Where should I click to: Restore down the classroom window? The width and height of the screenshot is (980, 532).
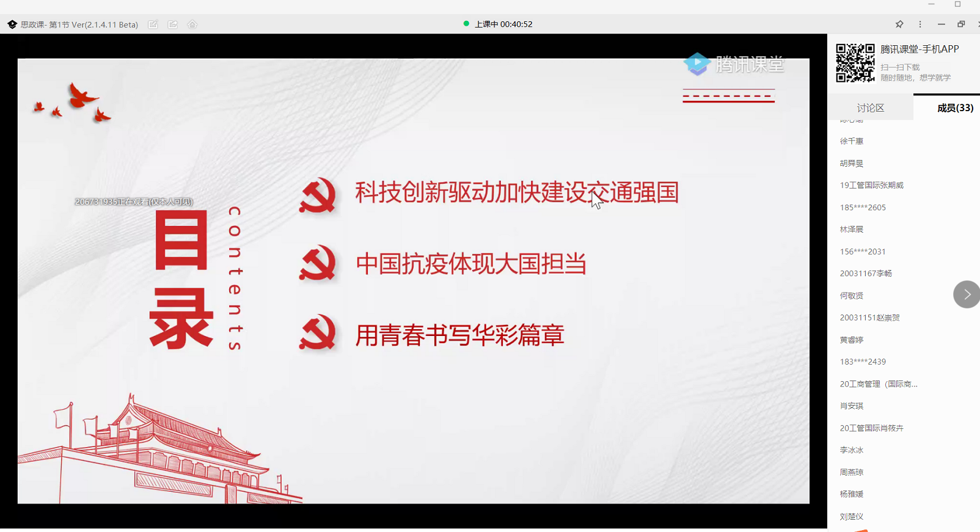pos(961,24)
